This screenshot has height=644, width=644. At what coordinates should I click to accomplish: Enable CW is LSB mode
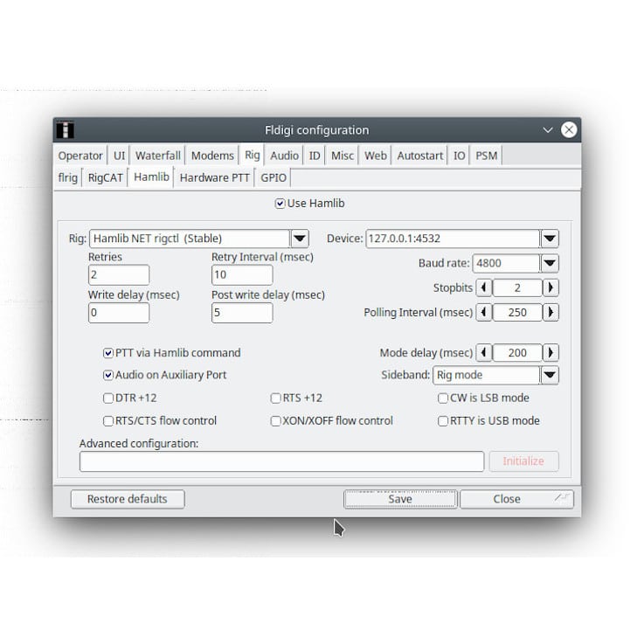pos(443,398)
